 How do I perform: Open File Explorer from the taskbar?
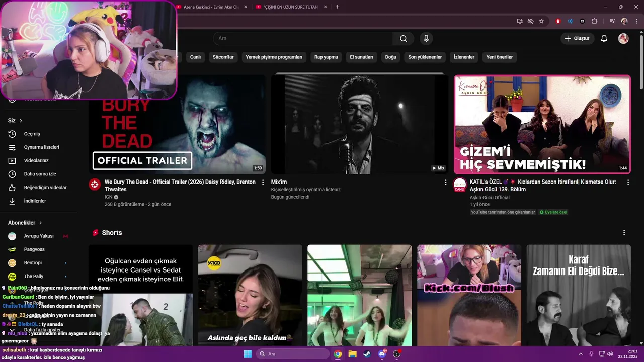click(352, 354)
